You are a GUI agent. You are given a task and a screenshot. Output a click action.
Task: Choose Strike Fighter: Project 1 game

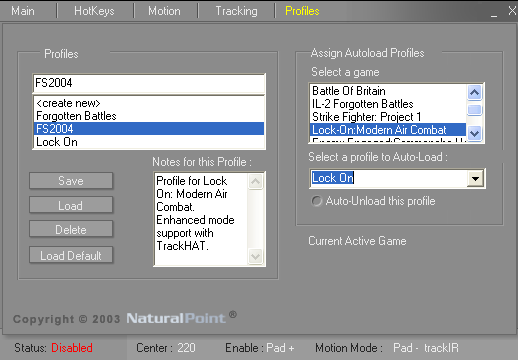point(388,117)
